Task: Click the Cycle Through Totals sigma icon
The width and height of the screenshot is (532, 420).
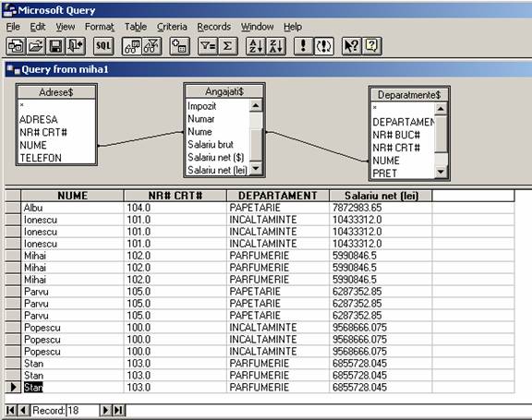Action: [x=227, y=46]
